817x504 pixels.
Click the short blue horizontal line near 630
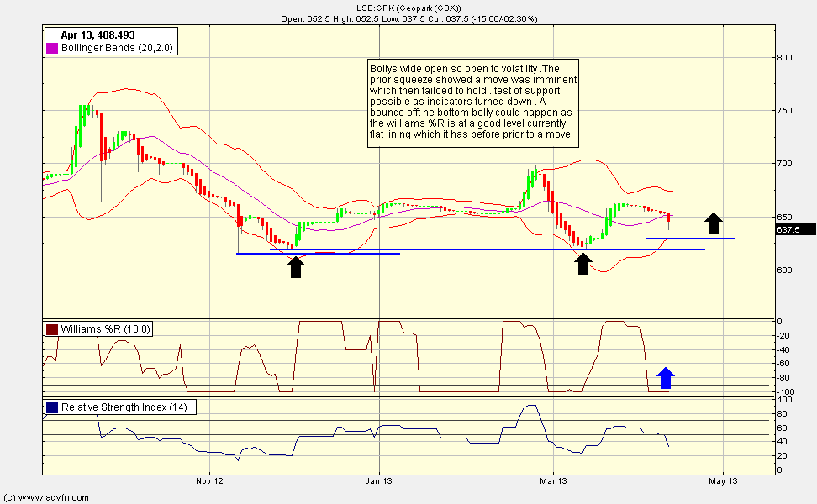[x=689, y=239]
